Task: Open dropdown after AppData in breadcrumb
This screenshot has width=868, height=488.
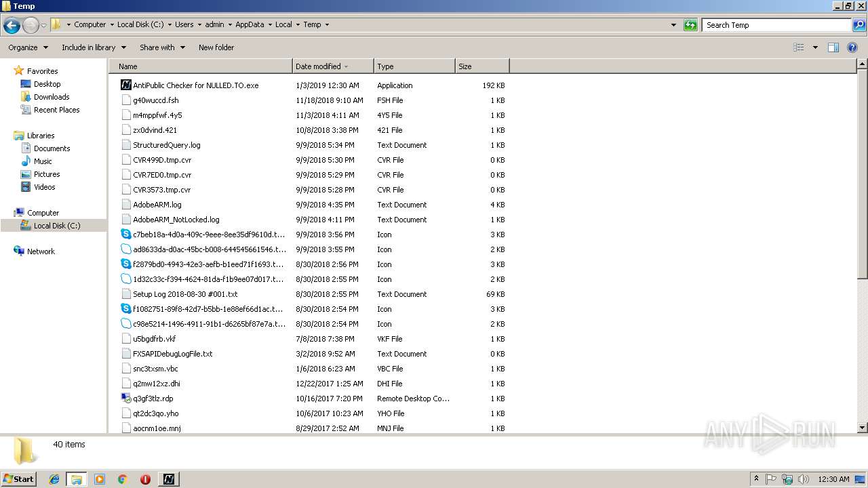Action: click(x=269, y=25)
